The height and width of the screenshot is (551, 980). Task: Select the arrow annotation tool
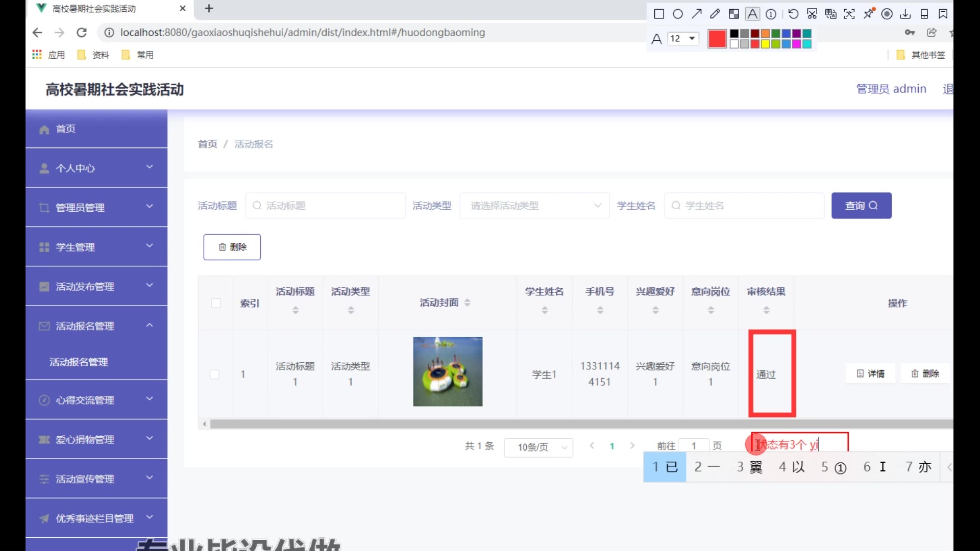coord(697,14)
